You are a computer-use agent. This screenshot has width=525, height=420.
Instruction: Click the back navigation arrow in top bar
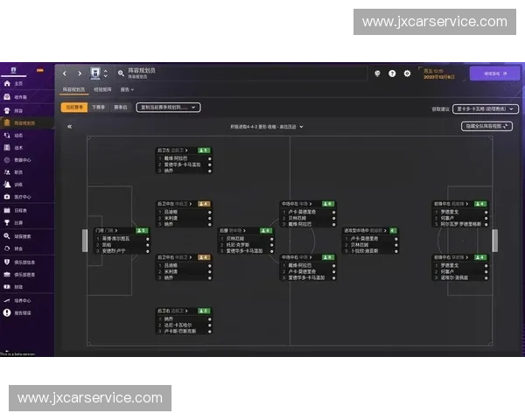pos(66,73)
